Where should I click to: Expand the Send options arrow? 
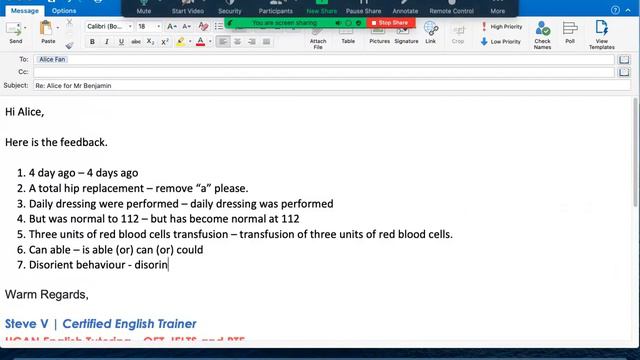pyautogui.click(x=25, y=28)
